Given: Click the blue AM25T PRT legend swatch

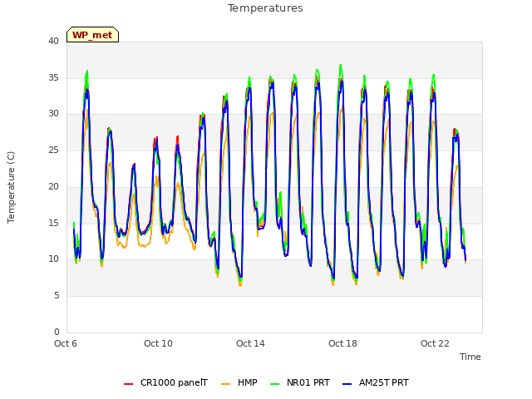Looking at the screenshot, I should tap(347, 383).
